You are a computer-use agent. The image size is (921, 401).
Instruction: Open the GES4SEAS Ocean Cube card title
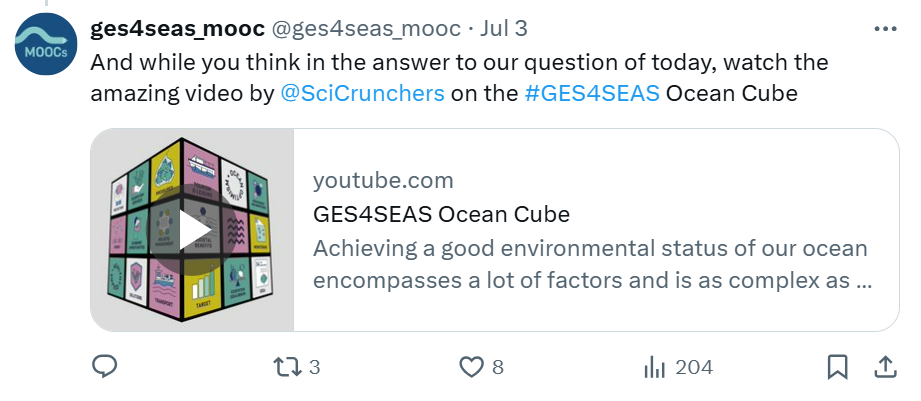tap(441, 214)
